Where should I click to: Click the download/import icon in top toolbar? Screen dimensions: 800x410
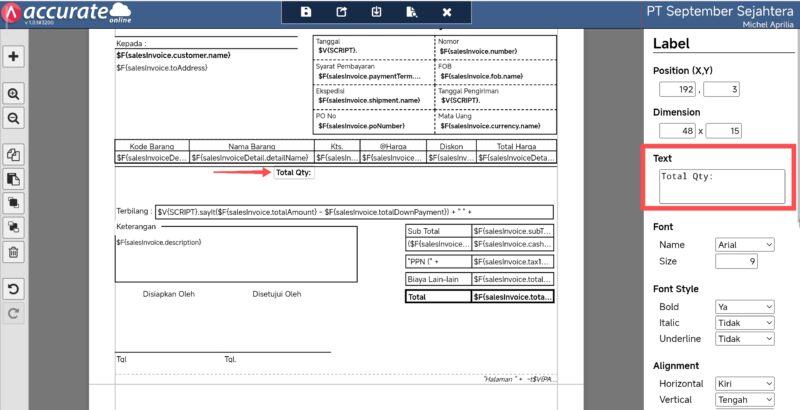click(x=376, y=12)
